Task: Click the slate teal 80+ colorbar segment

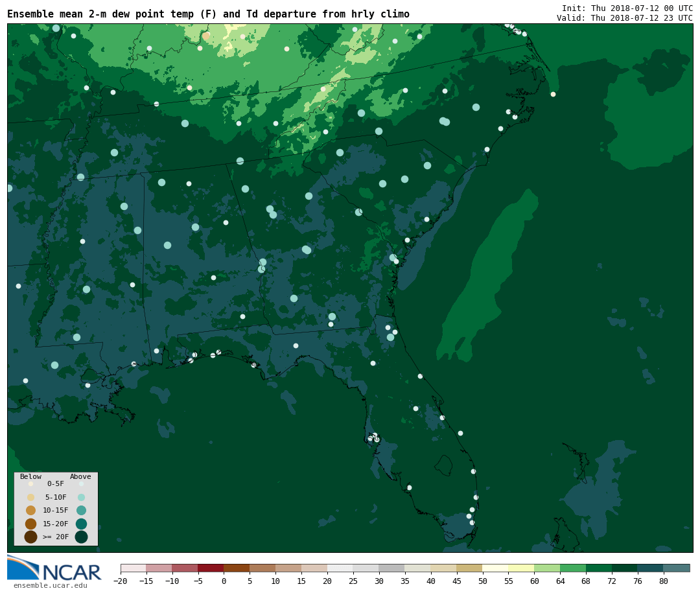Action: click(x=676, y=568)
